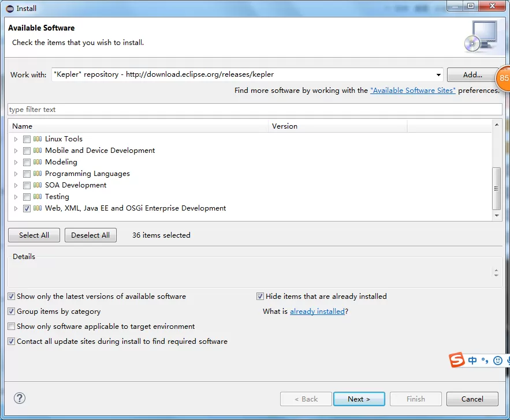The image size is (510, 420).
Task: Expand the Testing tree node
Action: coord(16,197)
